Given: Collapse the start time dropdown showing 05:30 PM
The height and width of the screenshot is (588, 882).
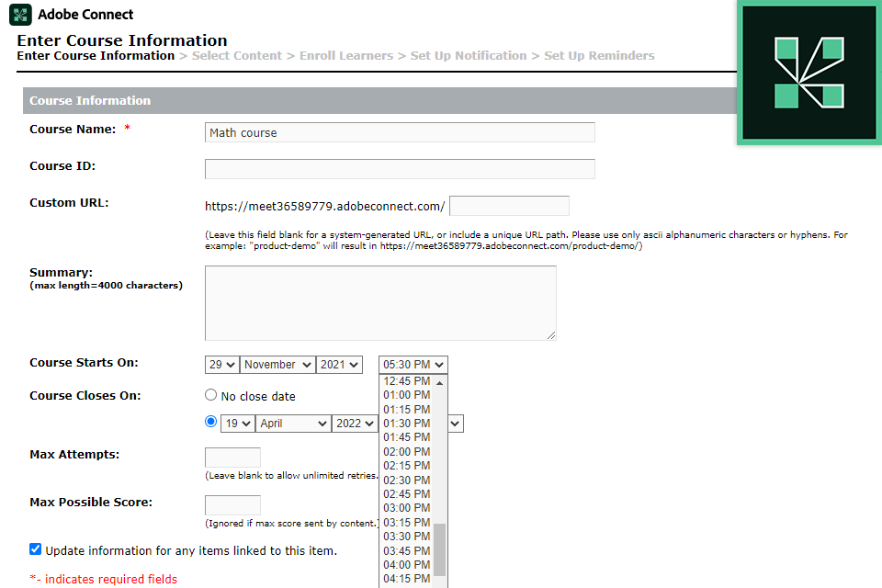Looking at the screenshot, I should pyautogui.click(x=413, y=365).
